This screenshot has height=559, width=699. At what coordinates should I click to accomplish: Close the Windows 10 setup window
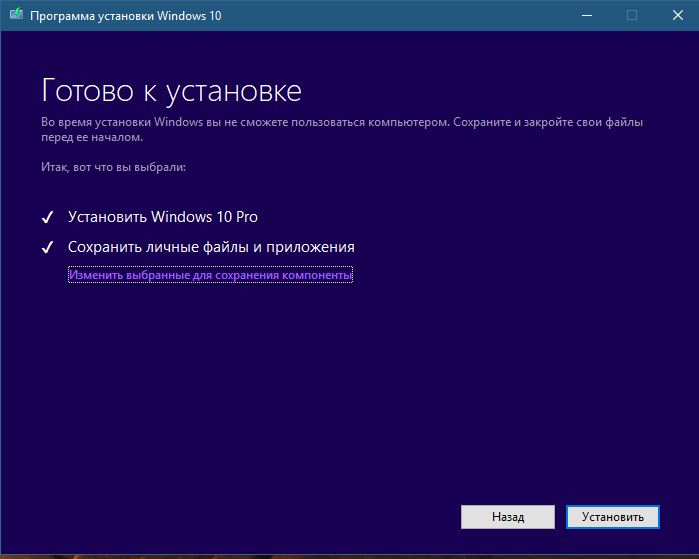[678, 15]
